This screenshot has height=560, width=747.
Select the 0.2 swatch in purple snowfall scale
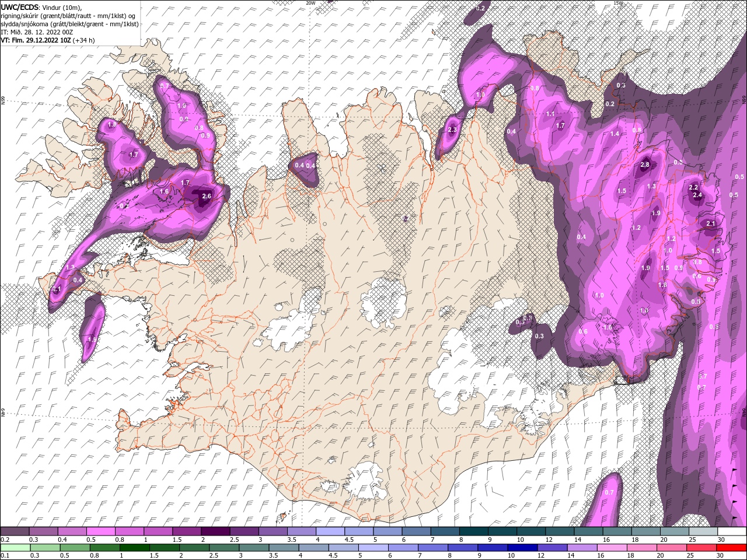pos(15,531)
